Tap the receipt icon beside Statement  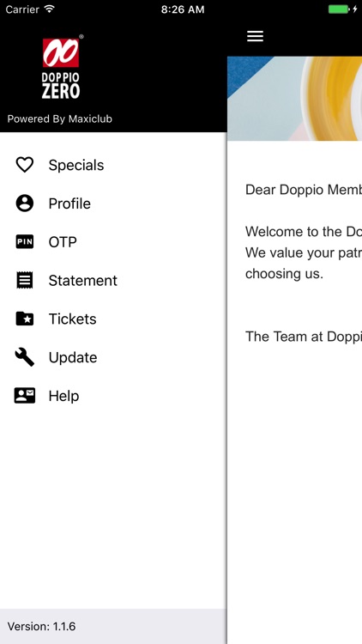[x=25, y=280]
